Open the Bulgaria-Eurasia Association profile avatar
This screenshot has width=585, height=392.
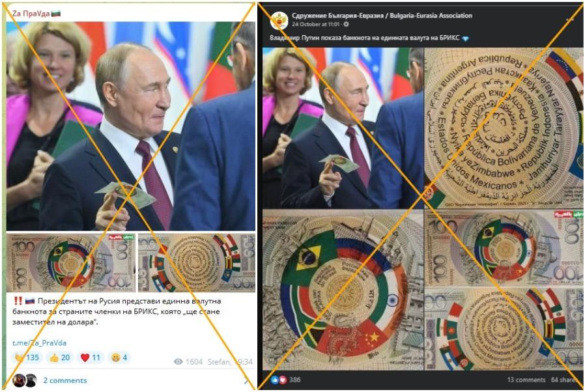(279, 20)
